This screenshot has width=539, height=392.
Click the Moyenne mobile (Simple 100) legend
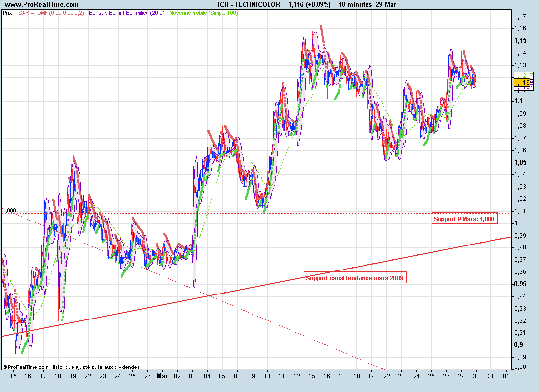pyautogui.click(x=203, y=13)
